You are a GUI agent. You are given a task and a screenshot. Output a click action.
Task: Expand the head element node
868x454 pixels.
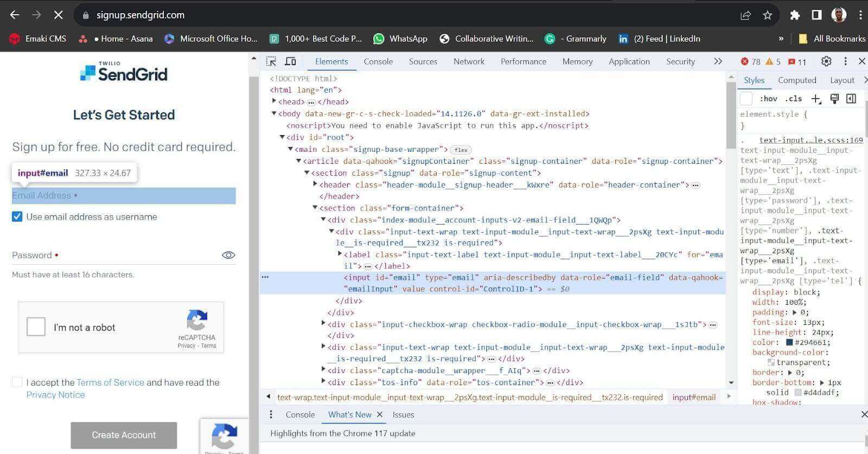click(x=274, y=101)
